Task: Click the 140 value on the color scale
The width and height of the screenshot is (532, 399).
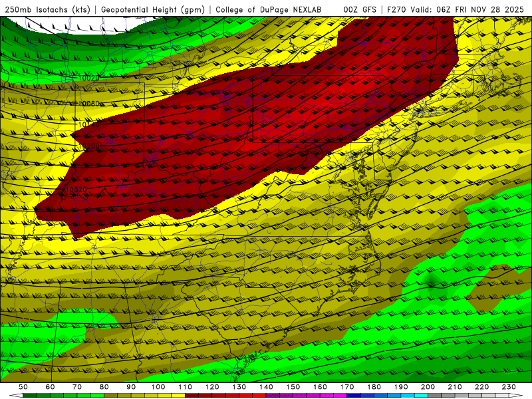Action: click(266, 387)
